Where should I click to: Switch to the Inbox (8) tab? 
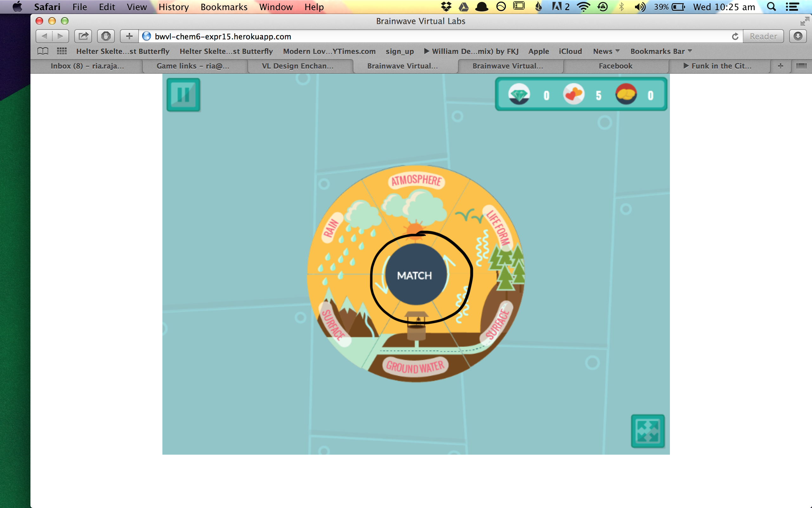[x=87, y=66]
